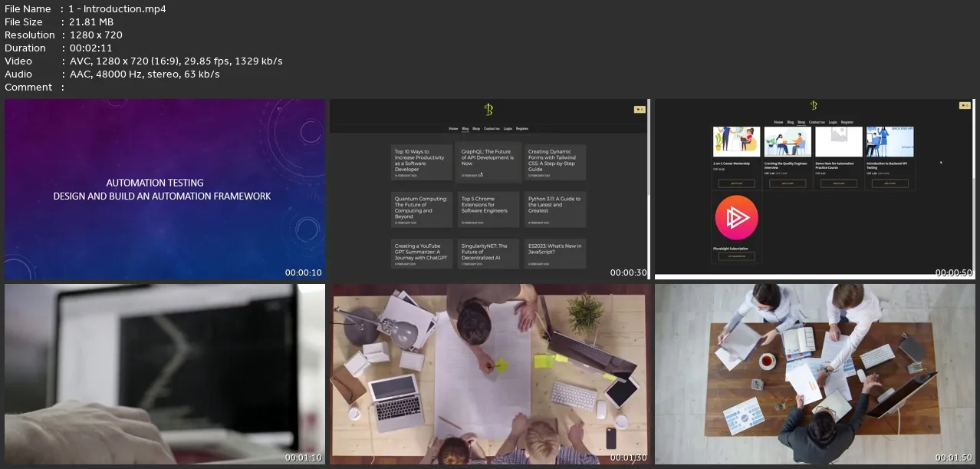This screenshot has height=469, width=980.
Task: Open post GraphQL: The Future of API Development
Action: click(488, 162)
